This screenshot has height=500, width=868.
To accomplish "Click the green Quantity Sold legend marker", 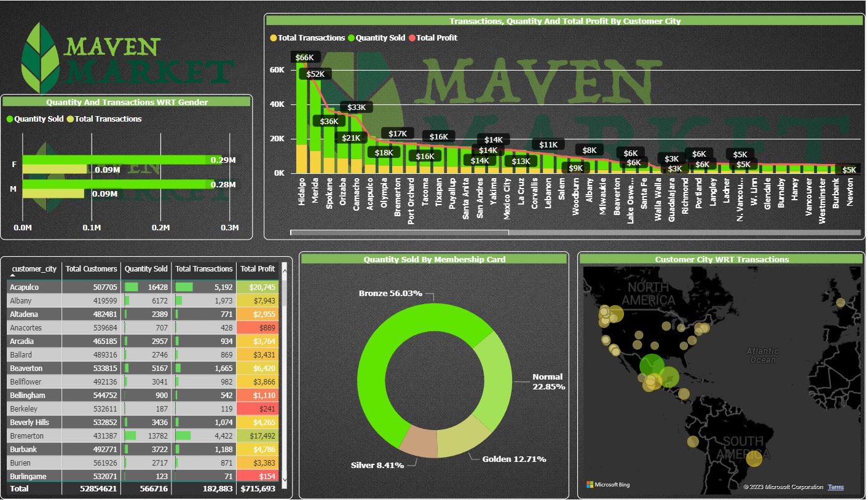I will (x=350, y=37).
